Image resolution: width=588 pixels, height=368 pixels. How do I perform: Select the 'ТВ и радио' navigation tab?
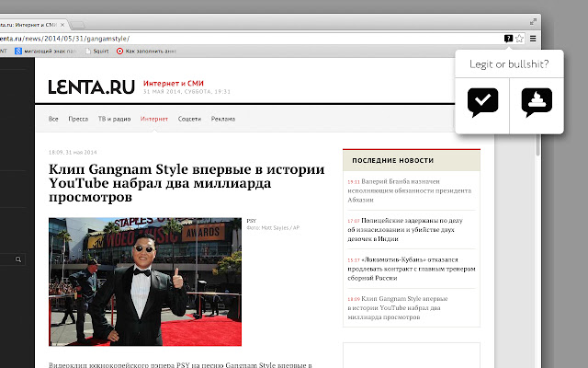coord(114,119)
